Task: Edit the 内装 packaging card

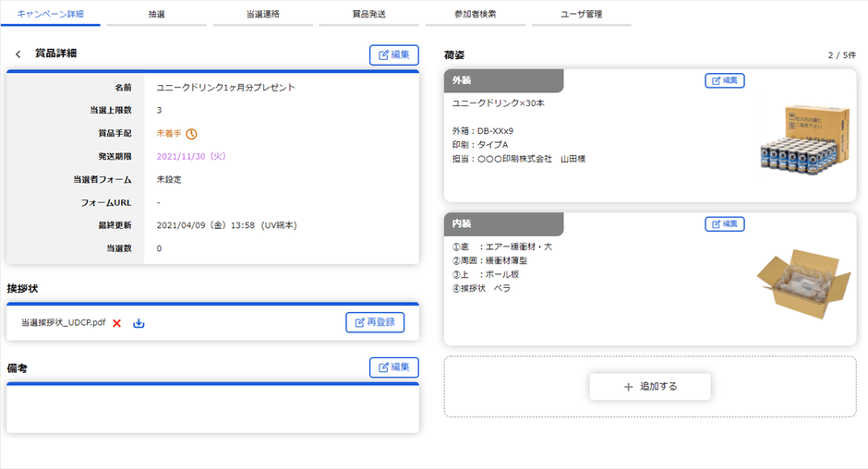Action: click(x=725, y=224)
